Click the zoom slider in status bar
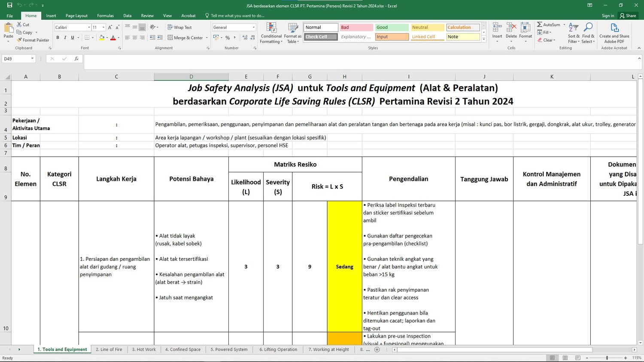This screenshot has height=362, width=644. pos(607,358)
